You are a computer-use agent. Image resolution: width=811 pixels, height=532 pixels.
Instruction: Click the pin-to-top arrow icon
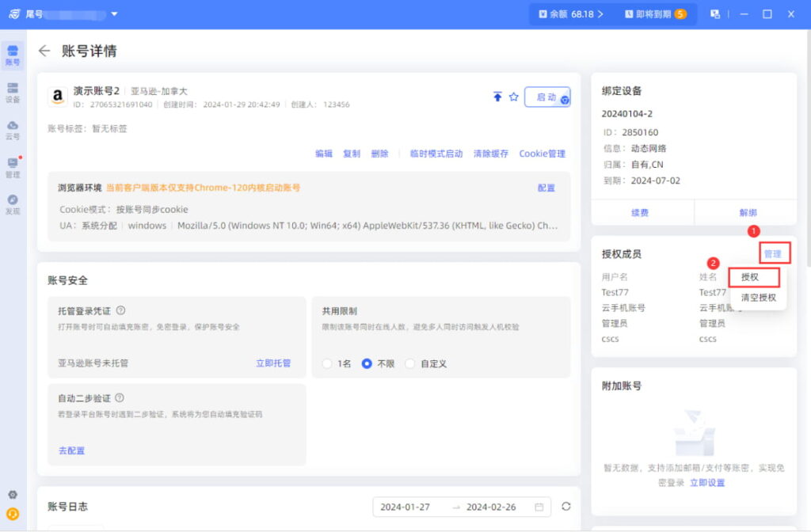tap(497, 97)
